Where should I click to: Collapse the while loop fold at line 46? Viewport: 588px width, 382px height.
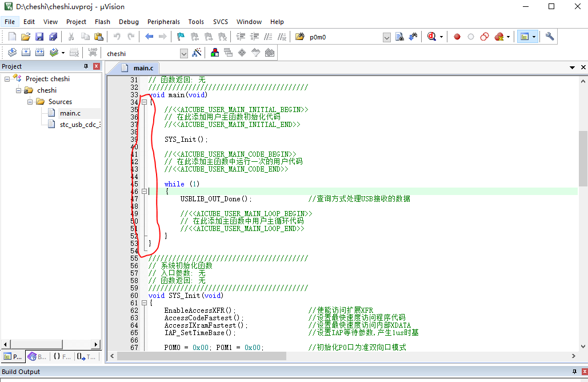point(144,192)
